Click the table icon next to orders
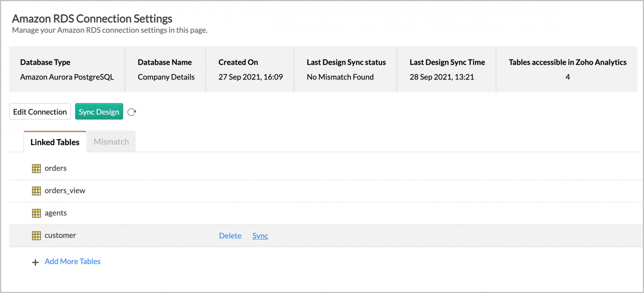 [x=36, y=169]
